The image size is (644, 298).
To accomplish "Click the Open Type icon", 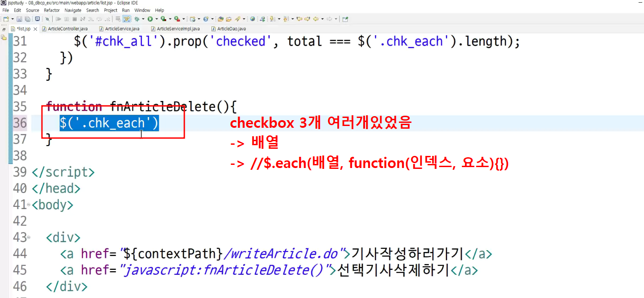I will [220, 19].
